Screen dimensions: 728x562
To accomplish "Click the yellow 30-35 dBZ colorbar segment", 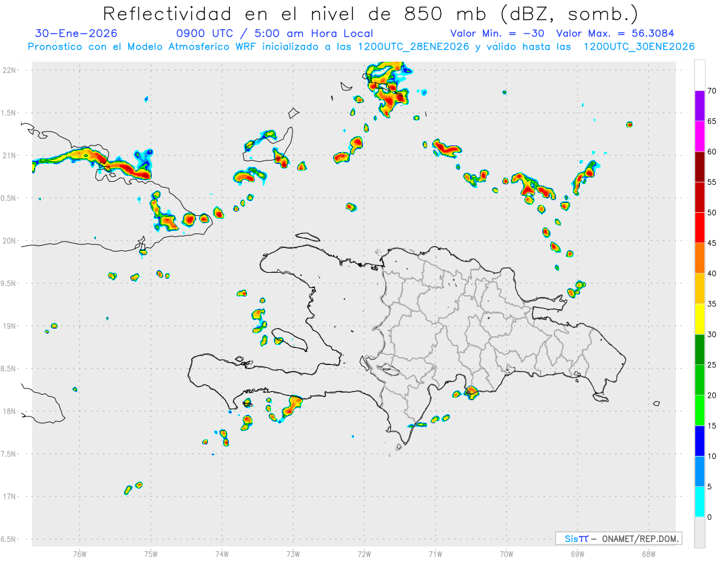I will 699,319.
